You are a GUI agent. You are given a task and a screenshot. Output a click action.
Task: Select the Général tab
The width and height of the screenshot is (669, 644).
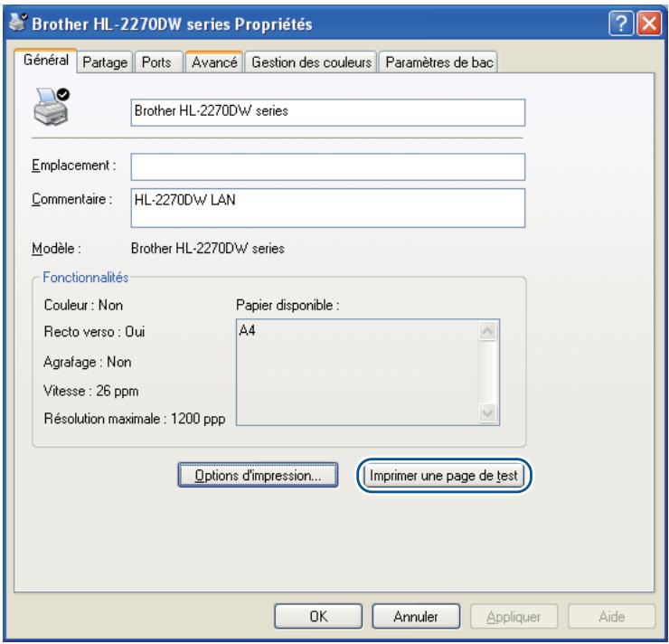[x=45, y=61]
